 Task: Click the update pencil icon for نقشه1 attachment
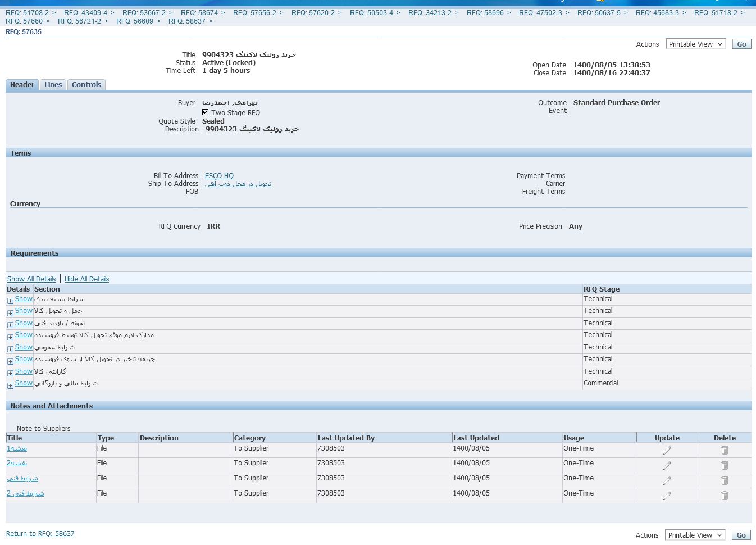click(x=667, y=450)
